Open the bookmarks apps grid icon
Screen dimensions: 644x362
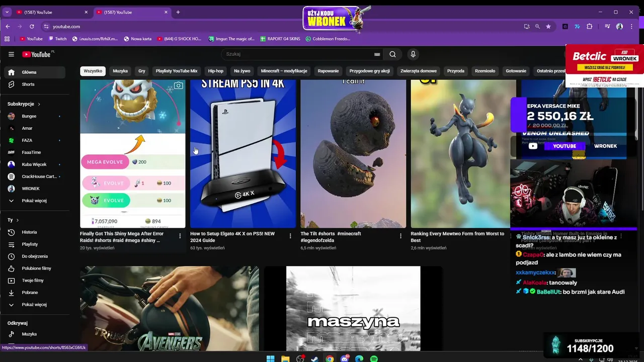(7, 39)
